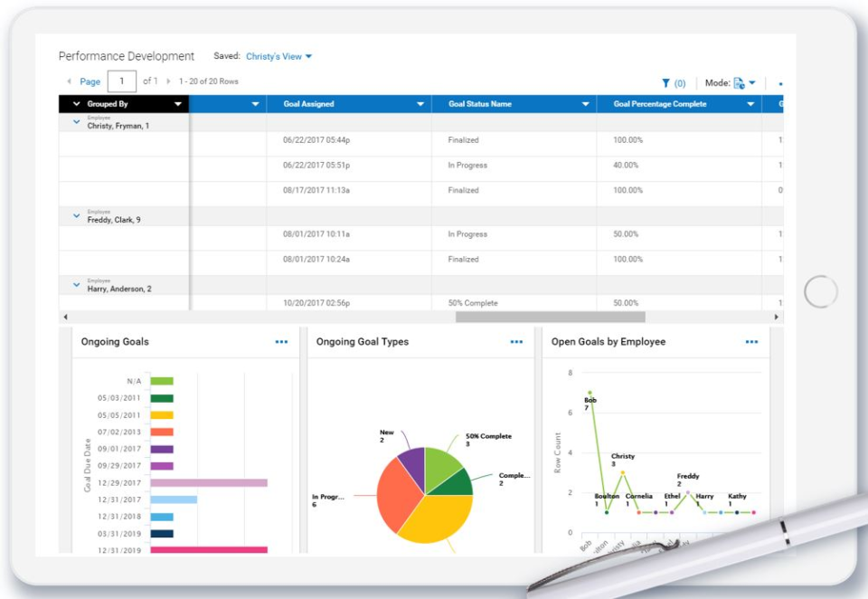The width and height of the screenshot is (868, 599).
Task: Collapse the Harry Anderson employee group
Action: coord(76,285)
